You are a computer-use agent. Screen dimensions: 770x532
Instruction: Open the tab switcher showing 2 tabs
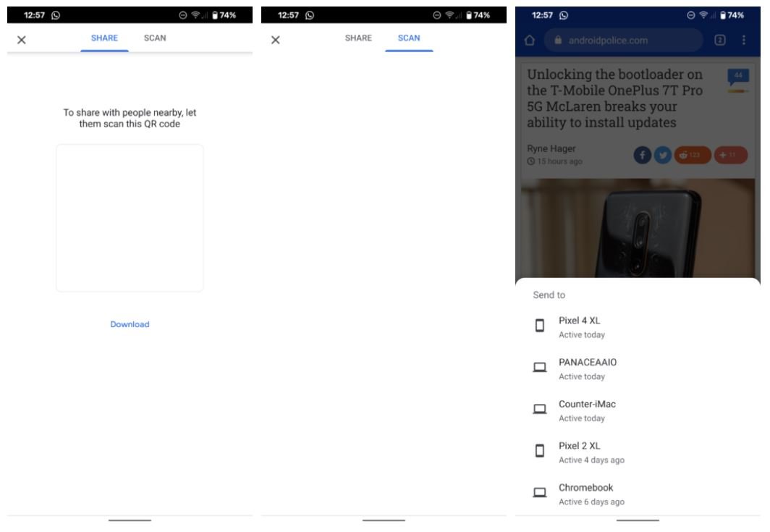(720, 41)
